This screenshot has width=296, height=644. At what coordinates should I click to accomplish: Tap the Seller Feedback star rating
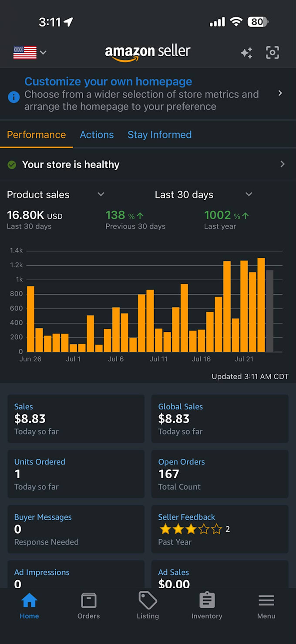(x=191, y=529)
